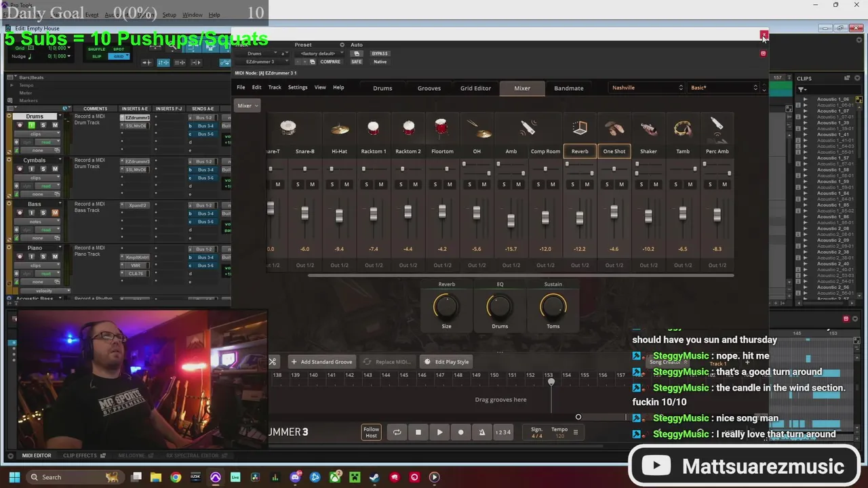
Task: Solo the Cymbals track in Pro Tools
Action: click(43, 169)
